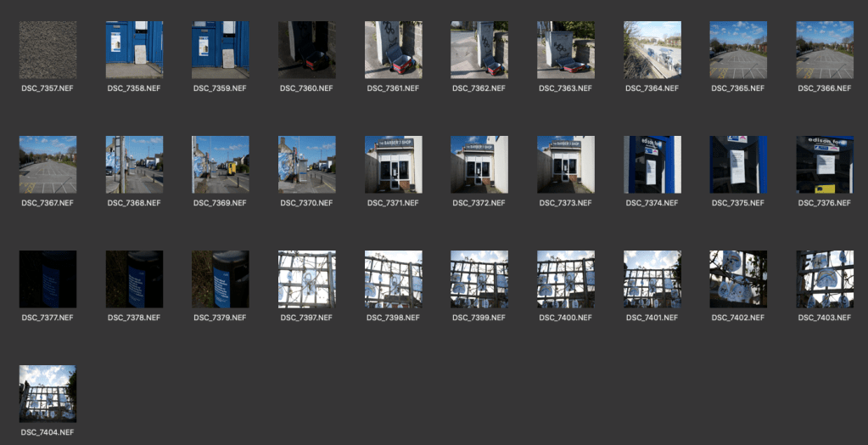This screenshot has height=445, width=868.
Task: Select the DSC_7400.NEF image icon
Action: click(x=565, y=279)
